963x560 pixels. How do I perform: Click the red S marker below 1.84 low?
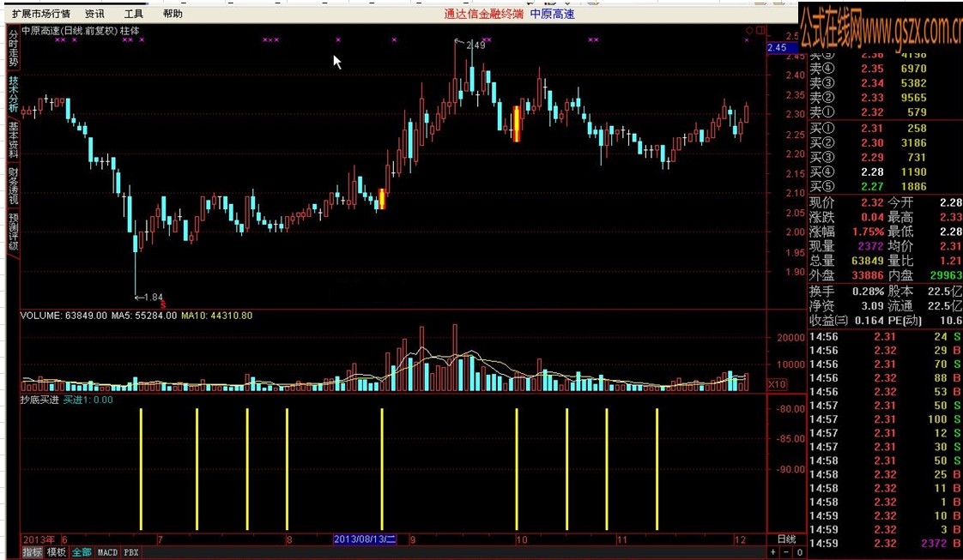click(x=162, y=304)
